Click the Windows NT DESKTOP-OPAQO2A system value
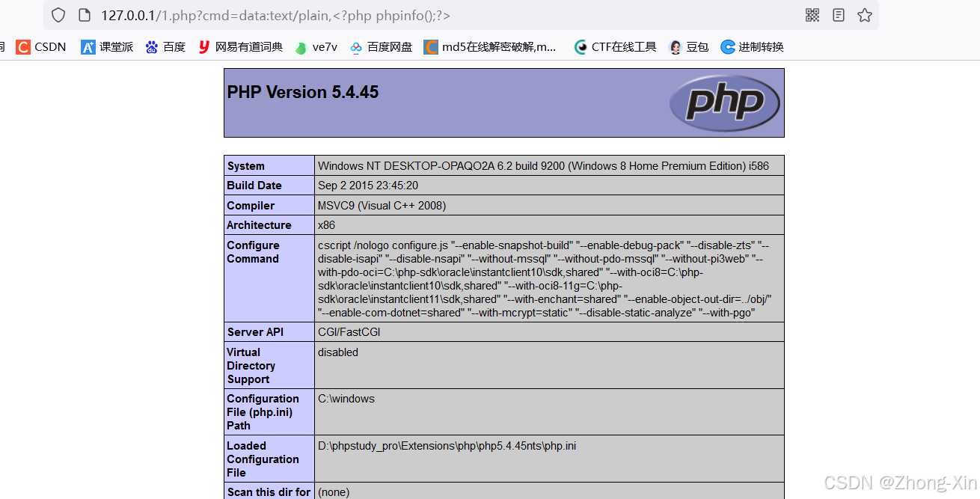 (x=543, y=166)
